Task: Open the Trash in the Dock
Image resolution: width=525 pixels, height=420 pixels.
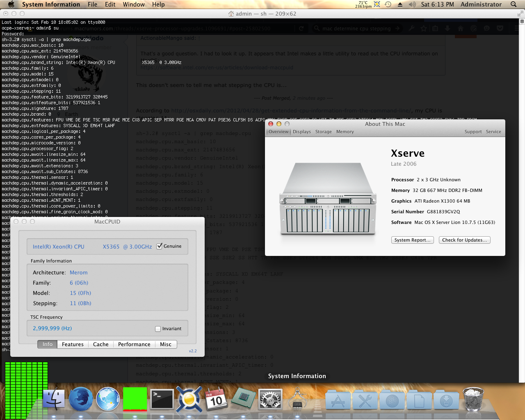Action: click(473, 399)
